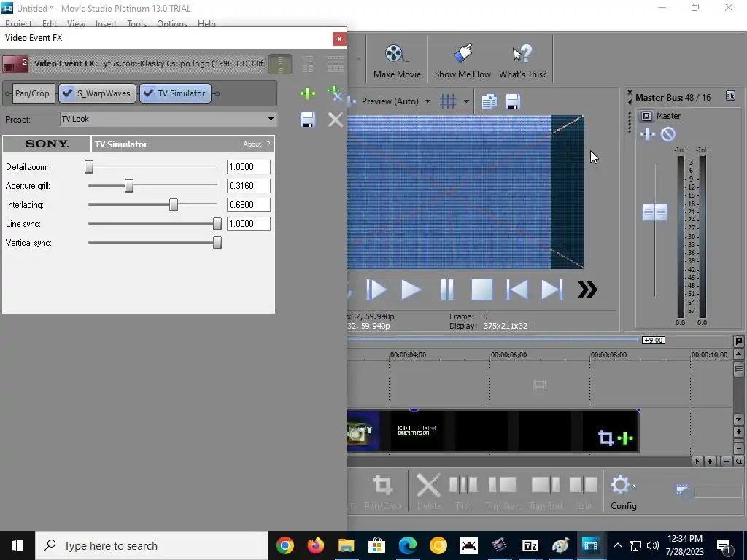Add a plug-in to the FX chain

[x=308, y=93]
